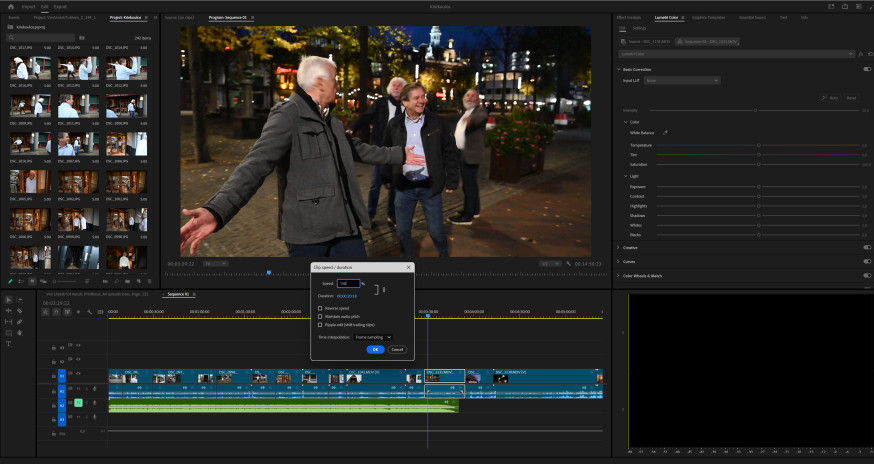Open the Export workspace tab
The width and height of the screenshot is (874, 464).
pos(60,7)
